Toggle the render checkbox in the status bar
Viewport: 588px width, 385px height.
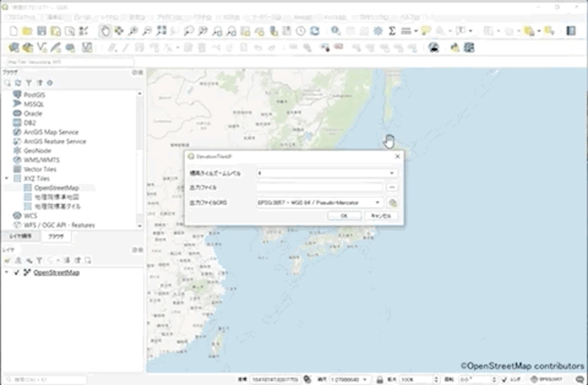[504, 380]
